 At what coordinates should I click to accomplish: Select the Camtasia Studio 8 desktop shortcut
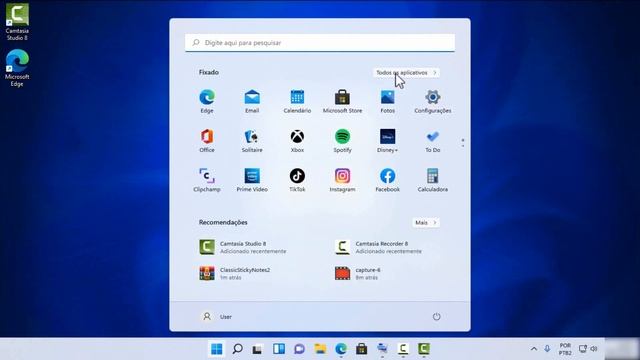pos(17,22)
